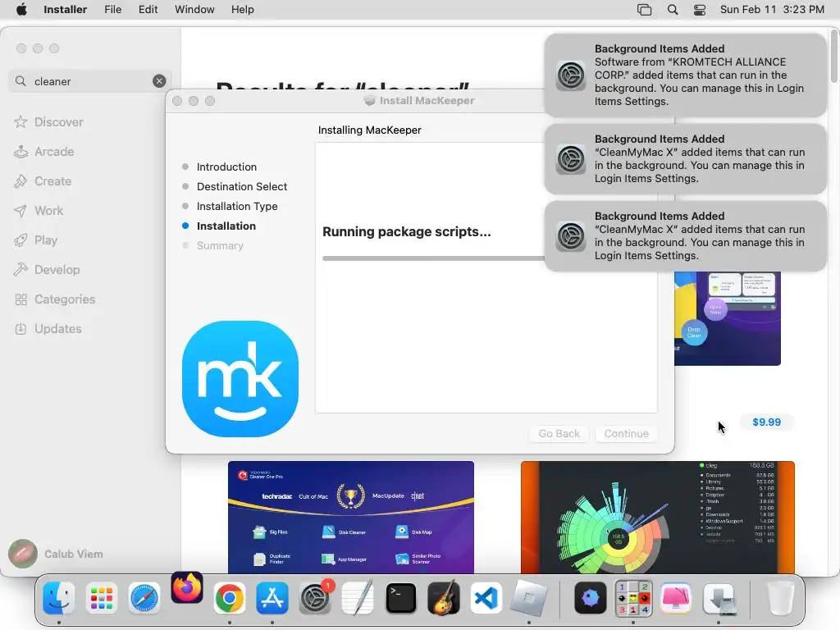Click the MacKeeper logo in installer
The height and width of the screenshot is (630, 840).
pyautogui.click(x=240, y=379)
